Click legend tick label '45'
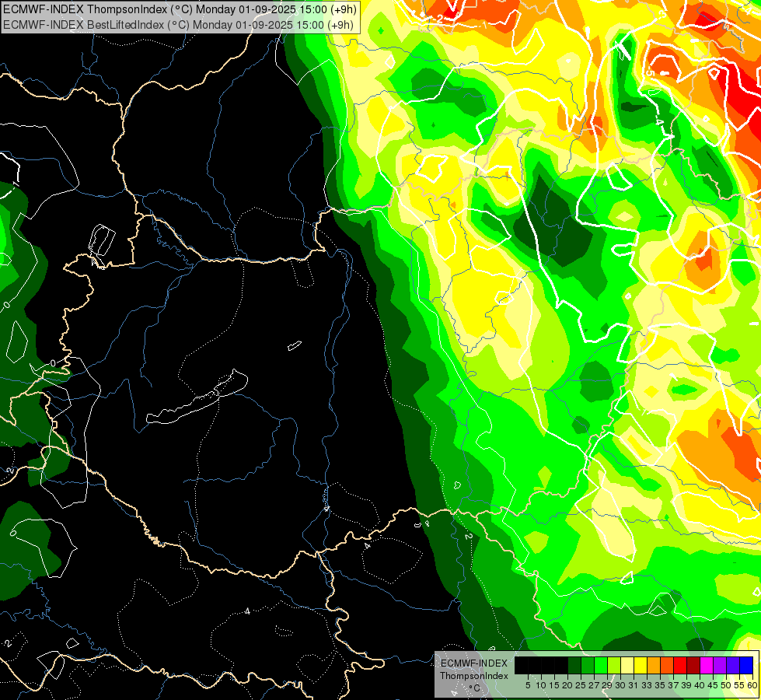761x700 pixels. click(x=713, y=685)
